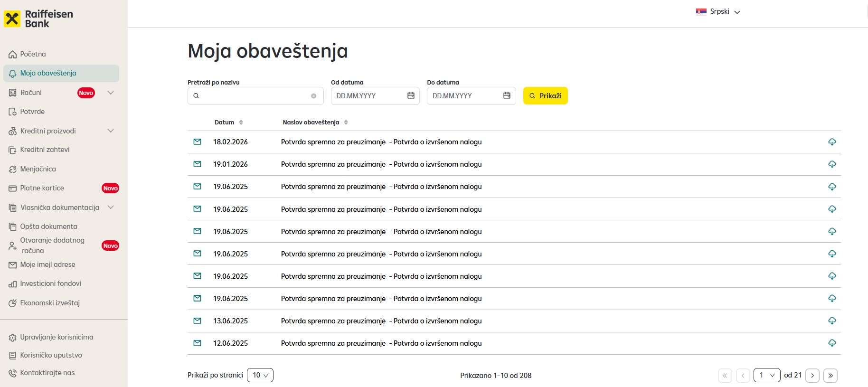This screenshot has height=387, width=868.
Task: Click the Serbian flag icon
Action: (701, 11)
